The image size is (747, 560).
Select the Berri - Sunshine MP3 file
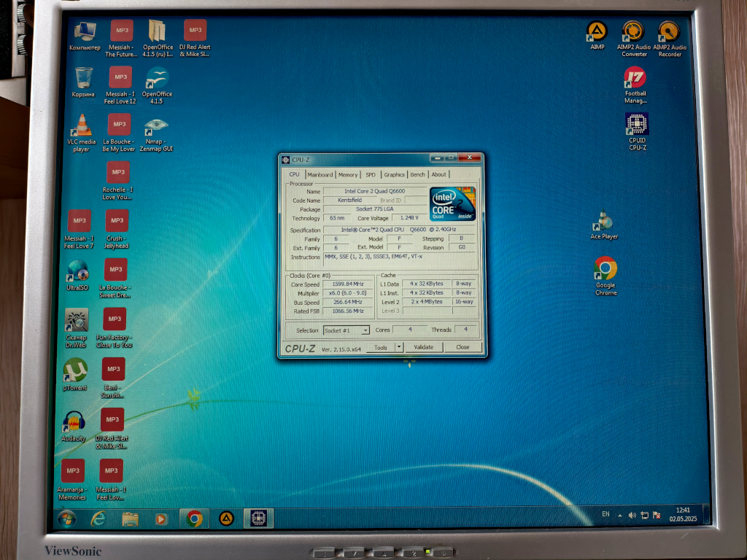(x=113, y=378)
